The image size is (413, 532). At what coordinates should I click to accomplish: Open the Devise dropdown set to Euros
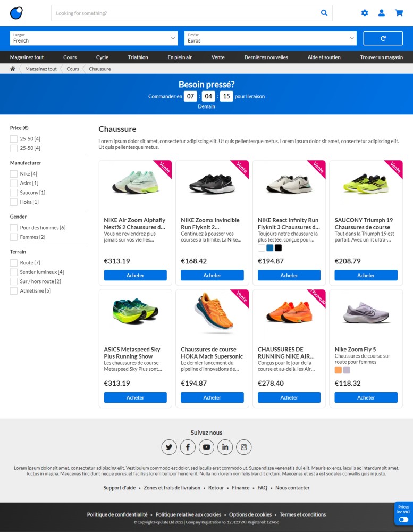coord(270,38)
